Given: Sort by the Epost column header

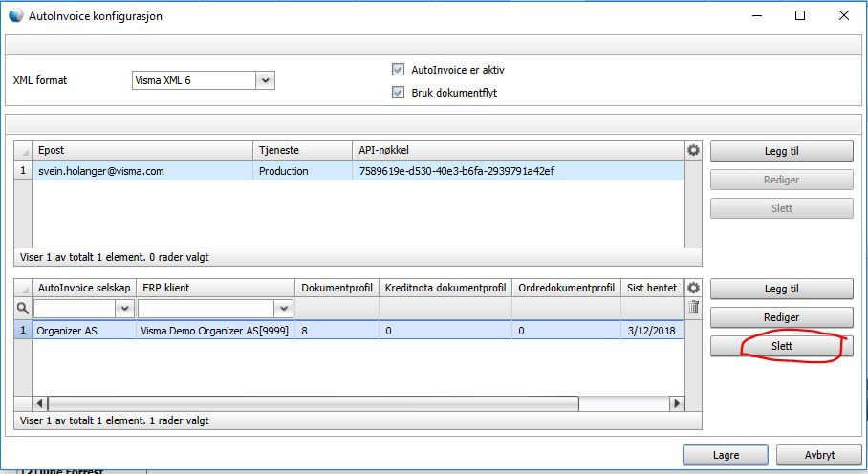Looking at the screenshot, I should point(142,150).
